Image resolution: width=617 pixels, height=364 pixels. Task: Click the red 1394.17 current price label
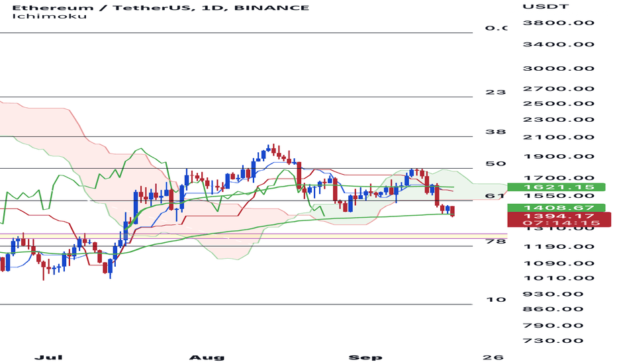(x=559, y=216)
